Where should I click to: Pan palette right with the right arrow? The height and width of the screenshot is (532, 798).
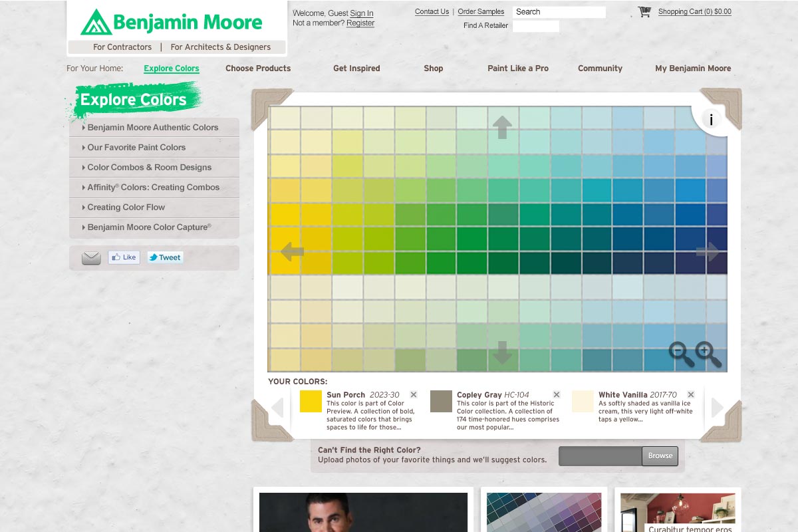[x=708, y=251]
